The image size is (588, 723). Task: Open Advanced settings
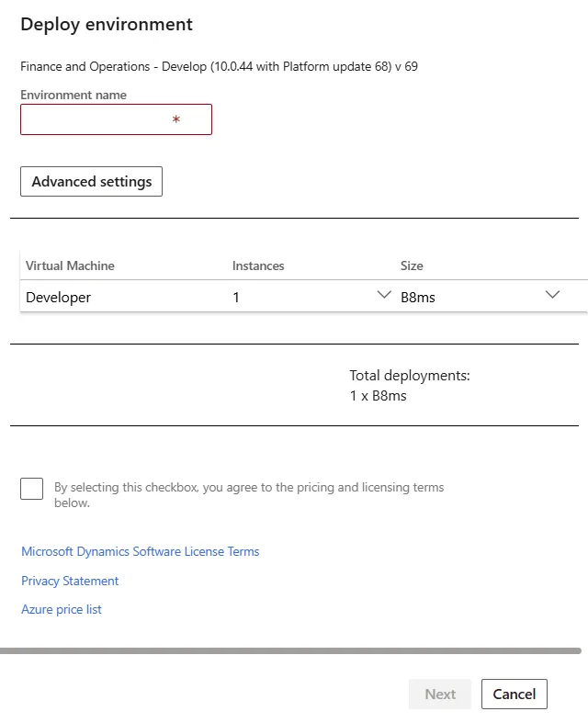91,182
